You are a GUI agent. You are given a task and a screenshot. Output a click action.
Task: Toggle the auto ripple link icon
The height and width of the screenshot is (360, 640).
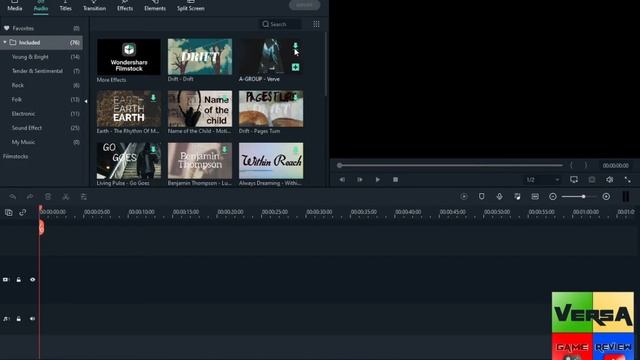tap(22, 213)
